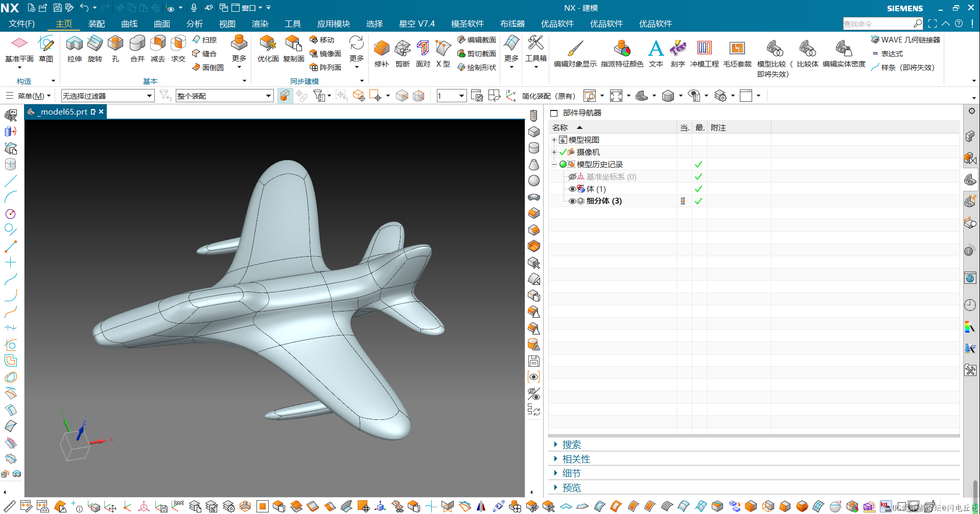
Task: Click the 刻字 engraving tool
Action: [x=678, y=54]
